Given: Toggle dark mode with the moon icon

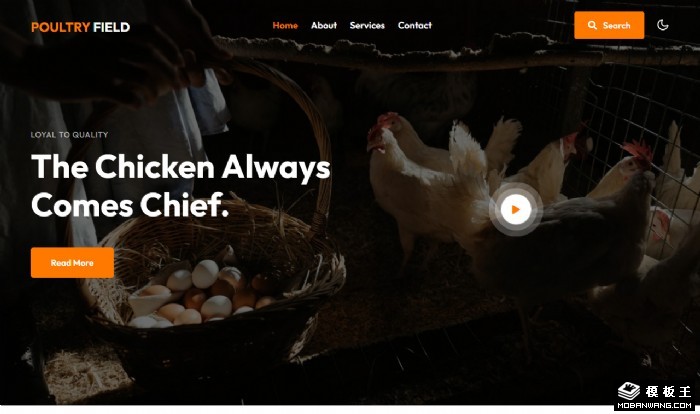Looking at the screenshot, I should [x=662, y=25].
